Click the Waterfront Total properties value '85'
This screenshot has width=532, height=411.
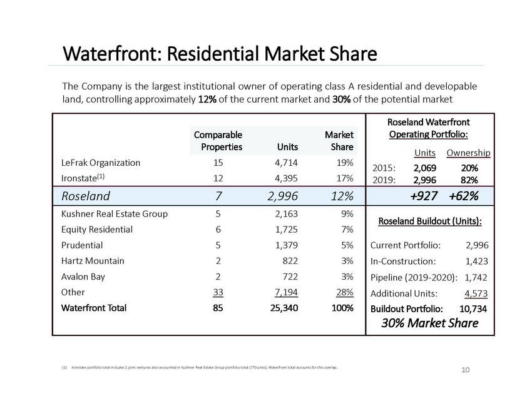click(x=218, y=308)
